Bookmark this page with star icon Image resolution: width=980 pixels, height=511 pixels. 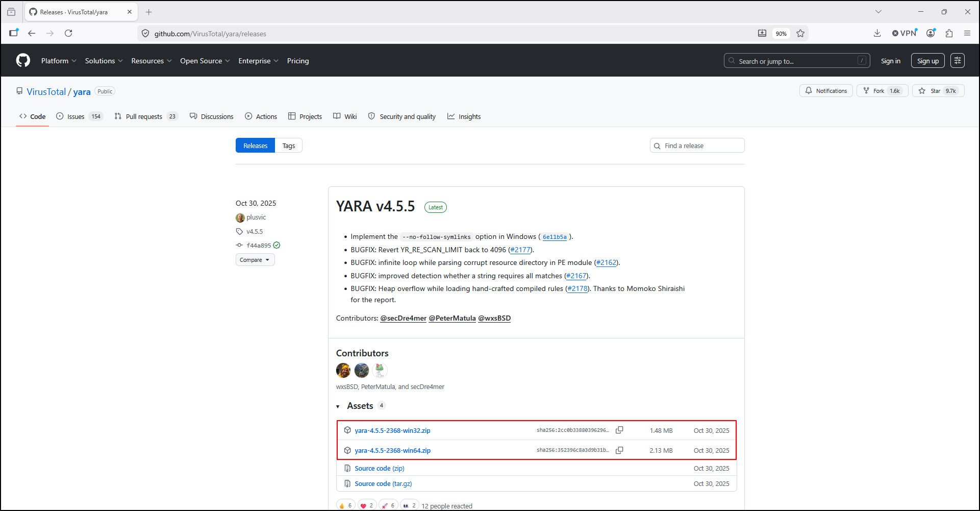coord(800,33)
